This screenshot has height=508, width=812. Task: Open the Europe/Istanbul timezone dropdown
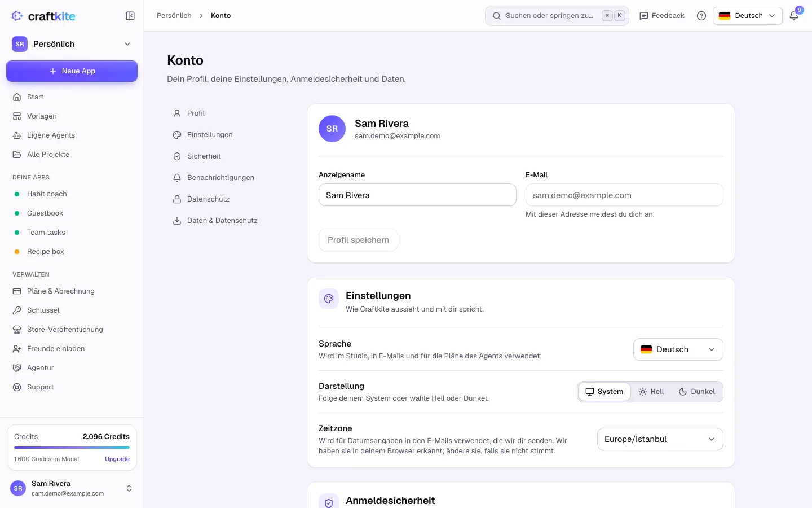tap(660, 439)
